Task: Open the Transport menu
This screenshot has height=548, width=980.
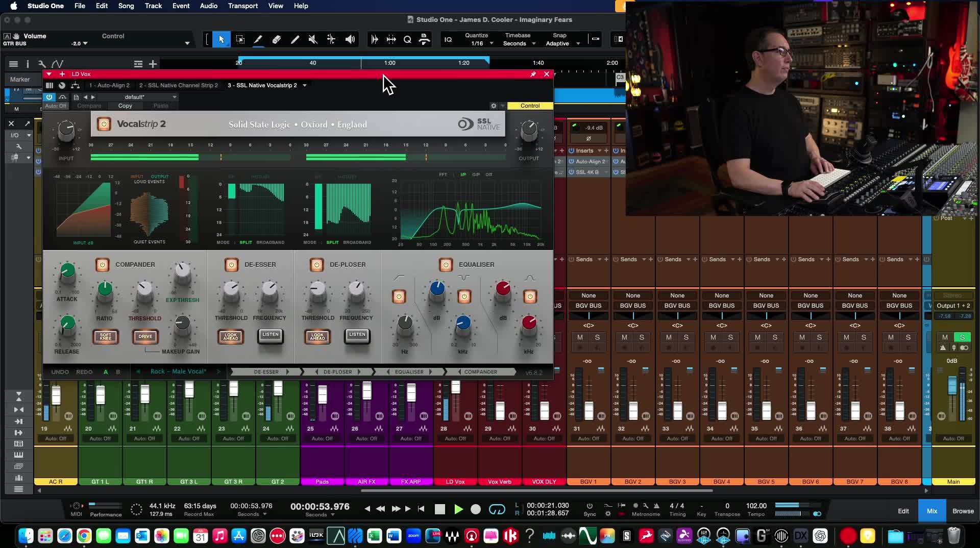Action: point(242,6)
